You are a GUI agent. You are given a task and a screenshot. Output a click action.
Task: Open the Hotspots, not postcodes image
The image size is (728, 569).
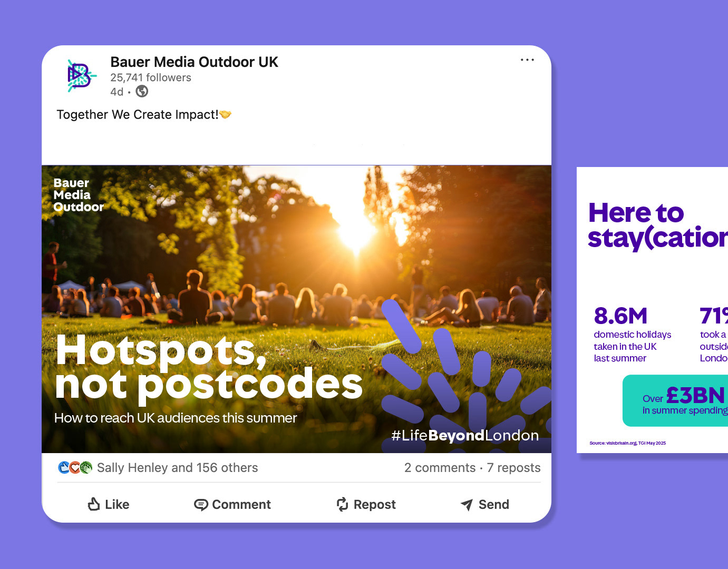click(x=296, y=309)
